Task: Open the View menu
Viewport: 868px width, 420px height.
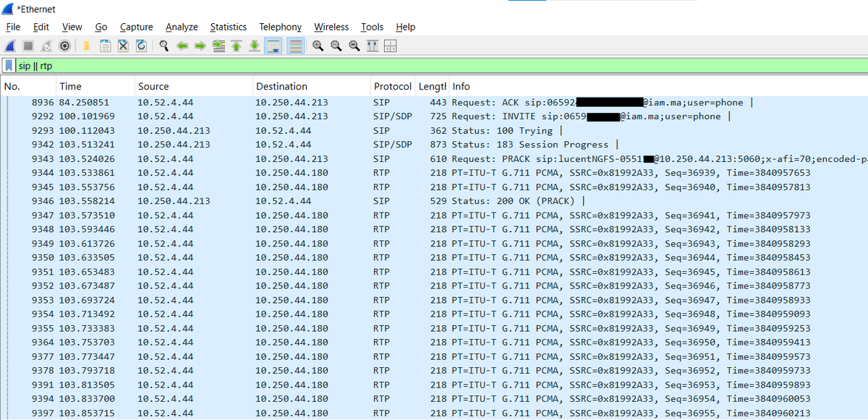Action: tap(72, 27)
